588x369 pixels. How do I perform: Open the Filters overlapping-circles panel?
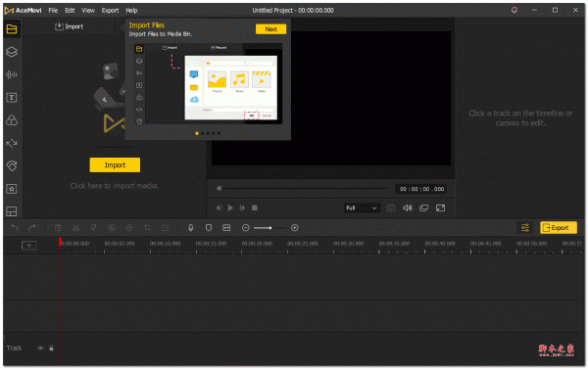click(12, 120)
